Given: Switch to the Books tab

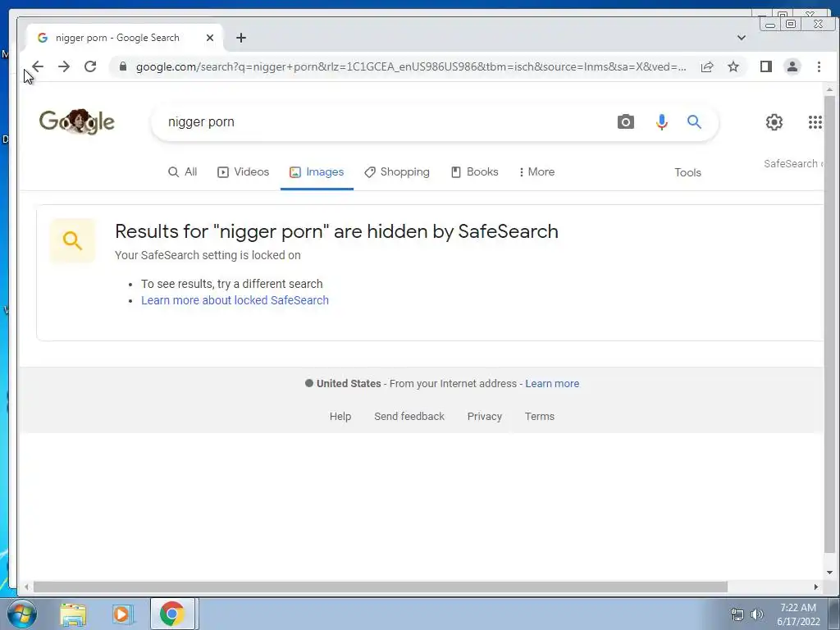Looking at the screenshot, I should (x=475, y=172).
